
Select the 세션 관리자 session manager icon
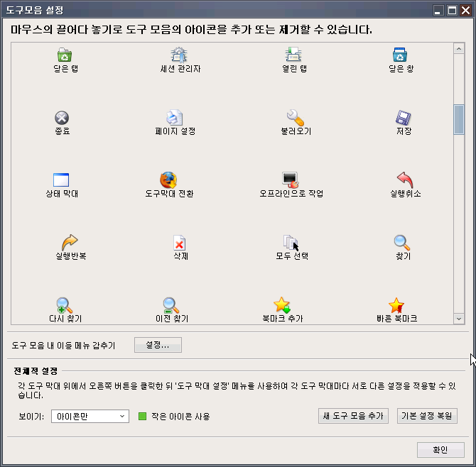pos(179,55)
